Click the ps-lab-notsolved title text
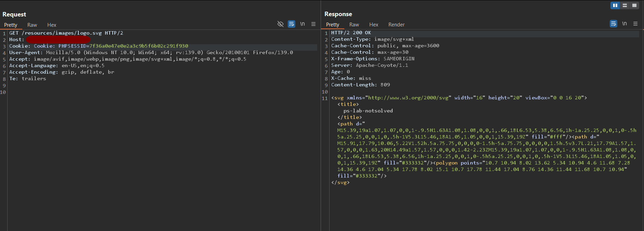Viewport: 644px width, 231px height. click(x=368, y=111)
